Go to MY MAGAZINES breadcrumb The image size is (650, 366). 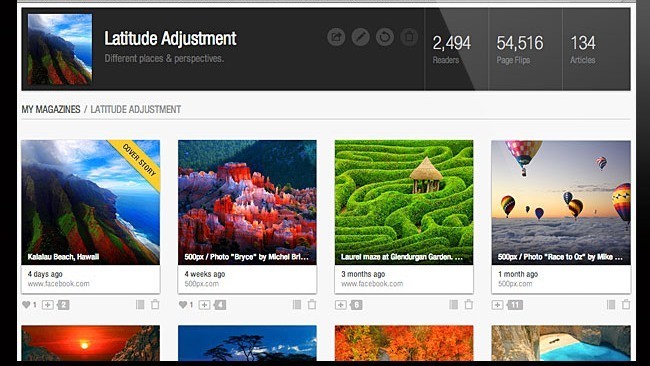coord(51,109)
